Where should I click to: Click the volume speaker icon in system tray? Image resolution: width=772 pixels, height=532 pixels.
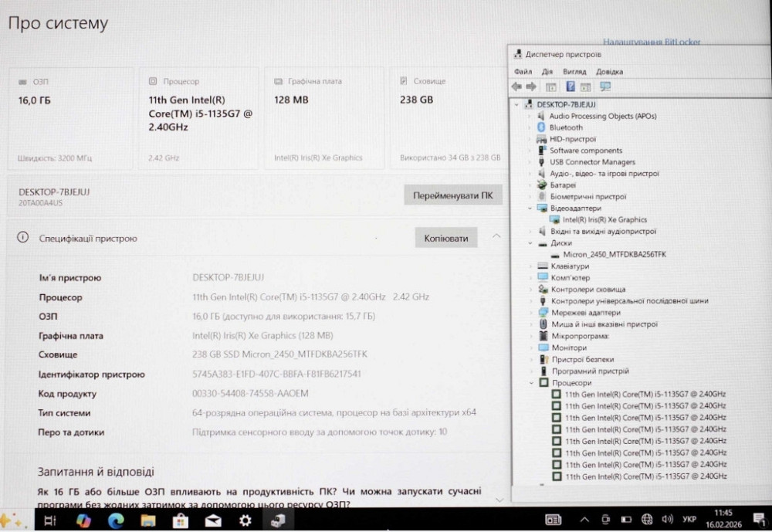[x=667, y=520]
